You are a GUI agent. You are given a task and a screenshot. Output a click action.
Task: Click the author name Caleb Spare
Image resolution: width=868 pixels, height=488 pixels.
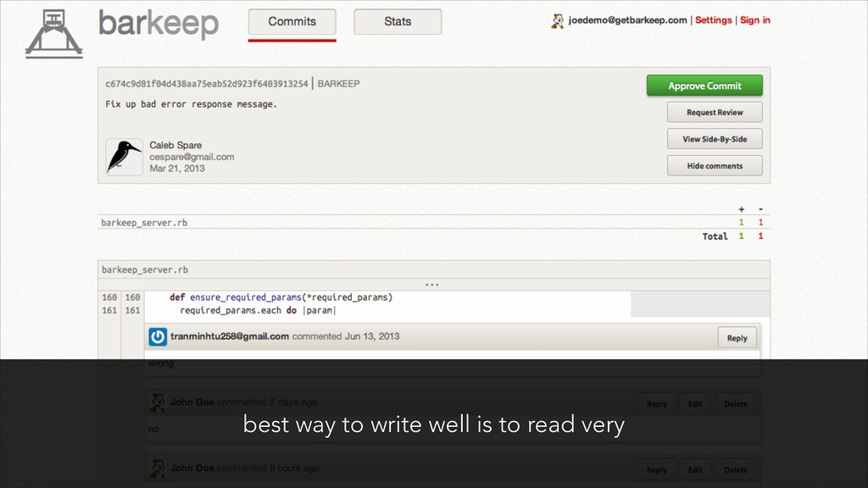175,145
